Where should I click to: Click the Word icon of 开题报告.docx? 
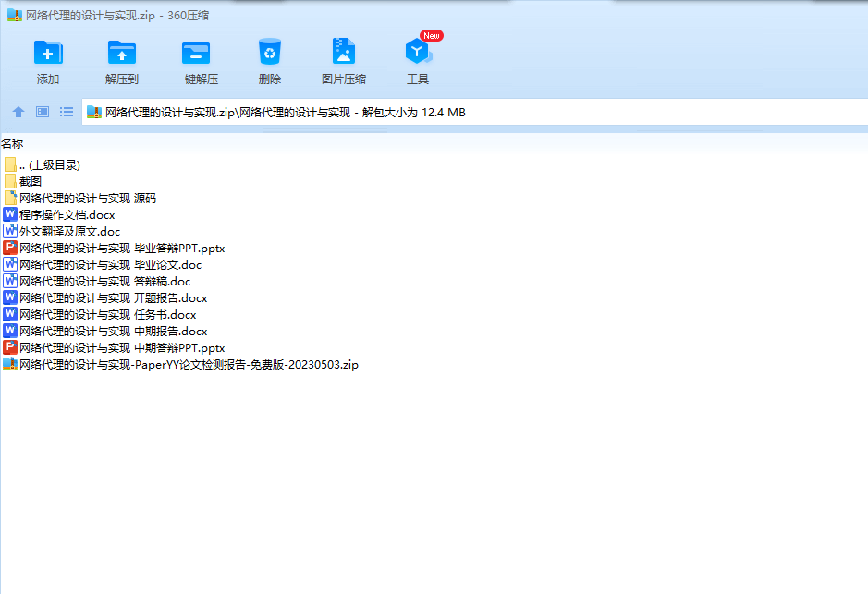pos(10,297)
